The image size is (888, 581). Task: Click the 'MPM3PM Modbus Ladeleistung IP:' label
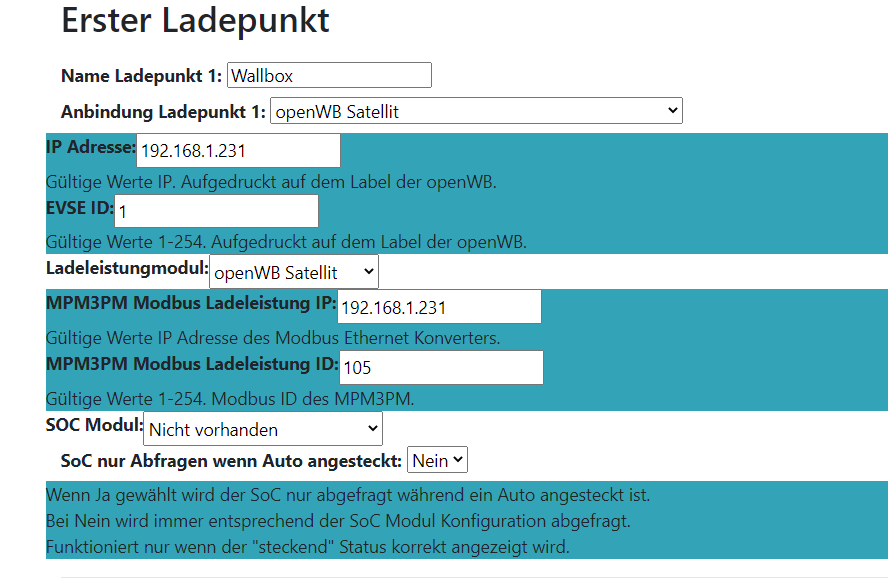click(191, 303)
